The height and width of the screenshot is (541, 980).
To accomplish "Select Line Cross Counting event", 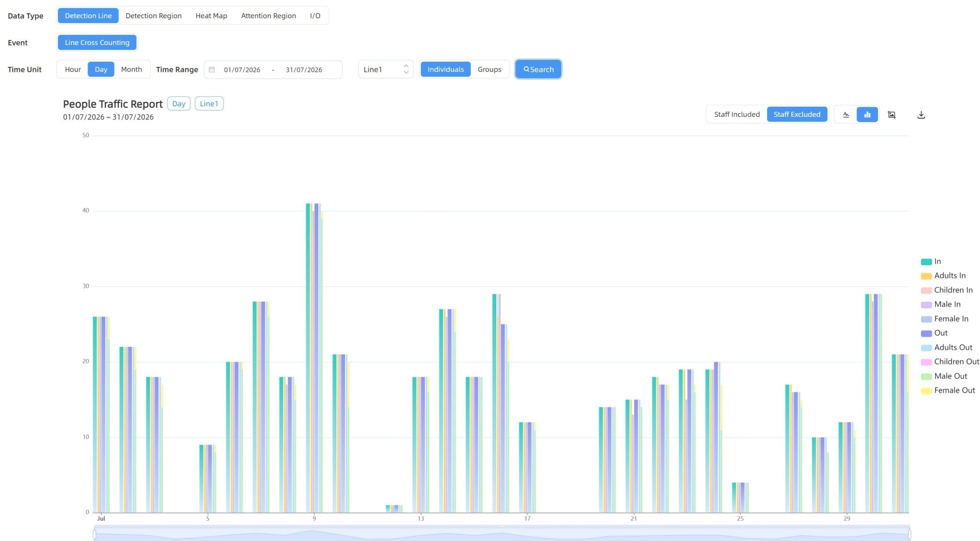I will click(97, 43).
